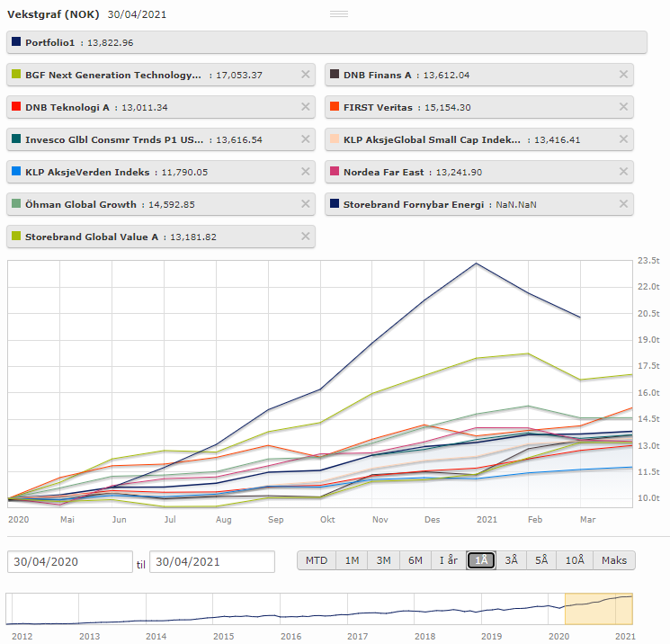Remove Nordea Far East fund
The height and width of the screenshot is (644, 670).
coord(623,172)
